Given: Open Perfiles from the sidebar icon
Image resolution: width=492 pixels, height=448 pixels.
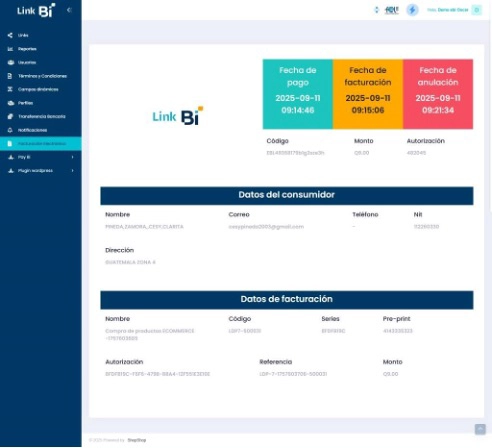Looking at the screenshot, I should (11, 103).
